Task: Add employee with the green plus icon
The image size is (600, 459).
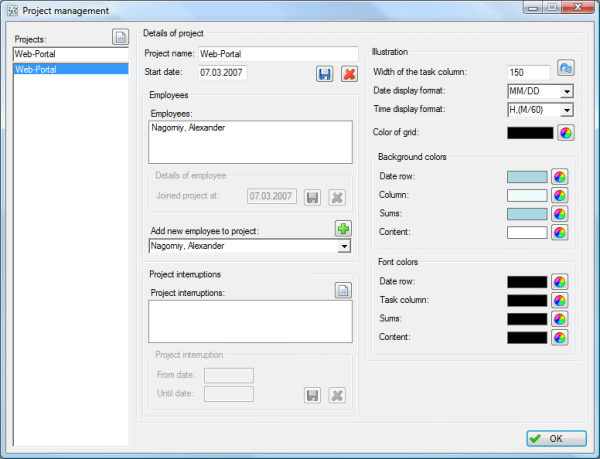Action: (x=343, y=229)
